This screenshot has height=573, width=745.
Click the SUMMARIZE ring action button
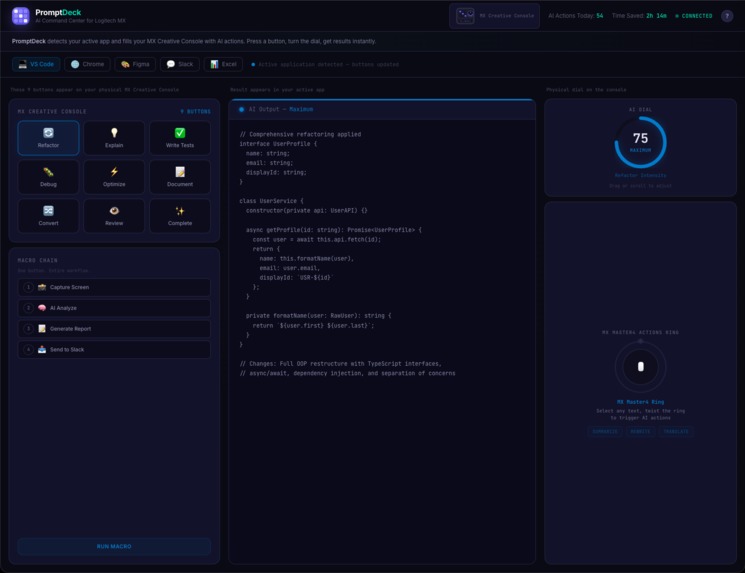click(x=605, y=431)
